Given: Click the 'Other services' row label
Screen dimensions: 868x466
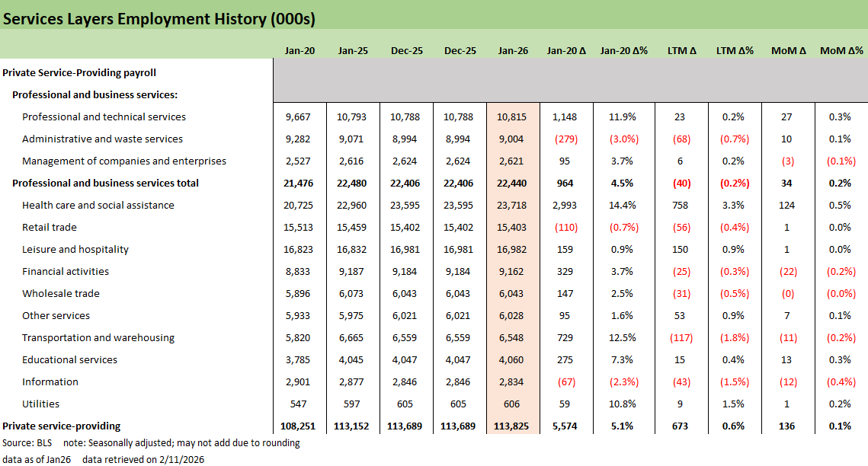Looking at the screenshot, I should [x=56, y=316].
